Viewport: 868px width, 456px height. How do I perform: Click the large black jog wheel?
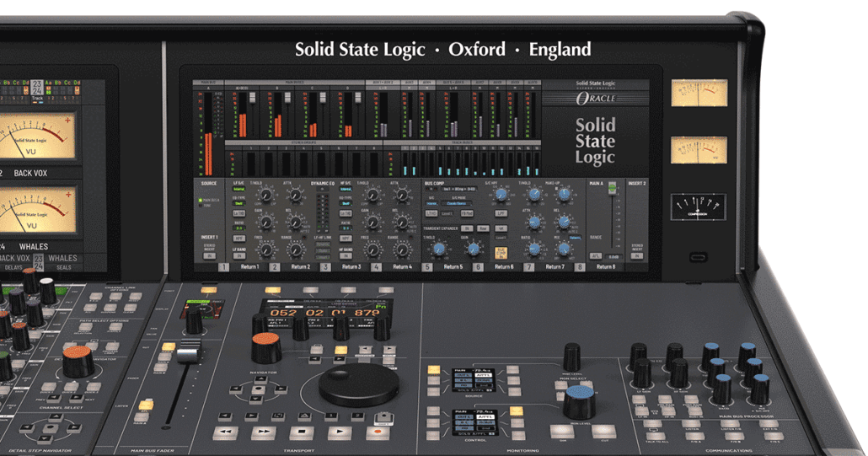point(359,384)
